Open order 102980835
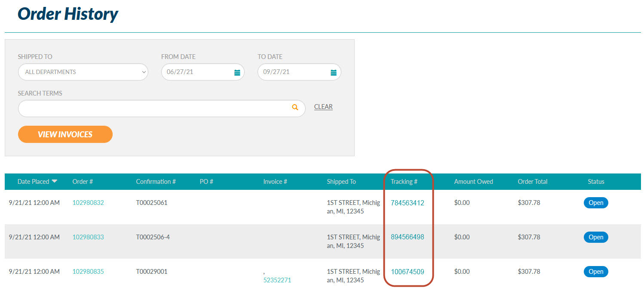 click(x=88, y=272)
